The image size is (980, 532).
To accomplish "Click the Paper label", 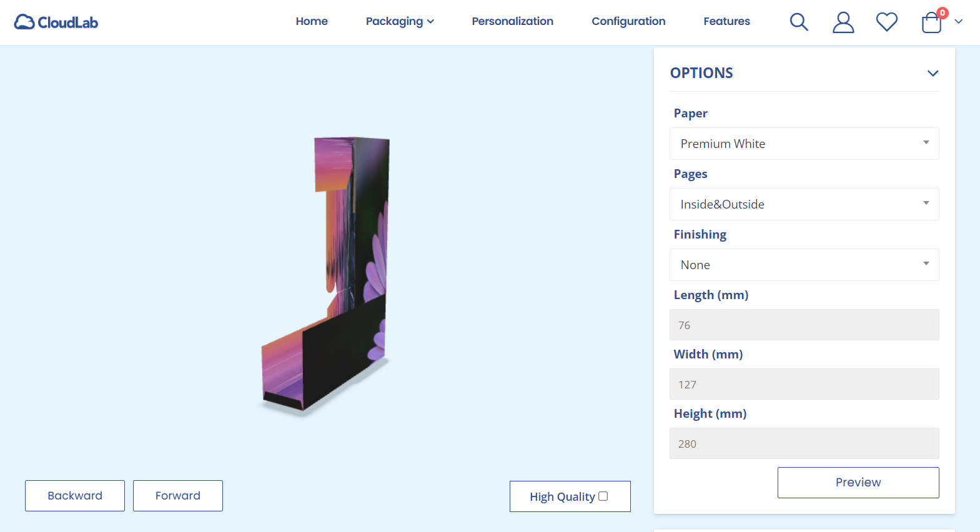I will coord(690,113).
